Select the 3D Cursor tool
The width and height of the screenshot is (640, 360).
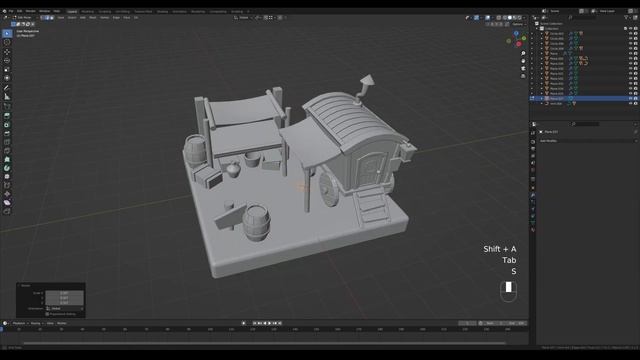pos(7,42)
